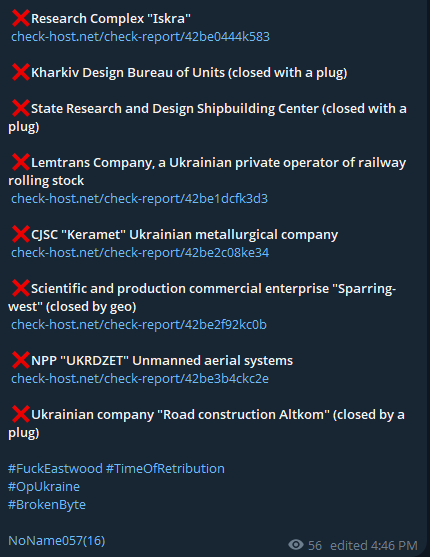Click the red cross before CJSC Keramet
The width and height of the screenshot is (430, 557).
(21, 234)
